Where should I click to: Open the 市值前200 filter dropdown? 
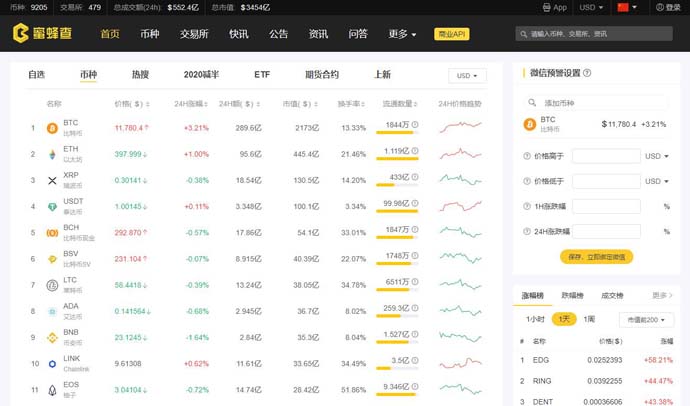click(646, 320)
